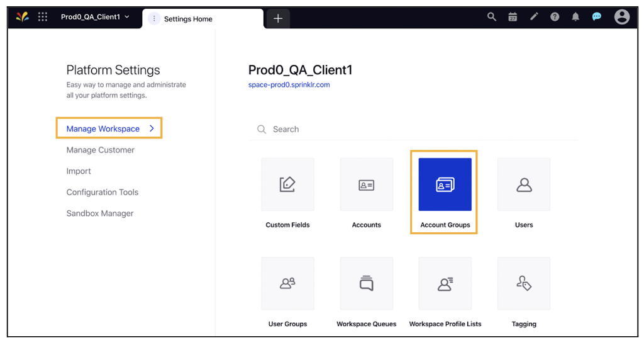Open the Tagging tile icon
This screenshot has height=345, width=644.
(524, 283)
